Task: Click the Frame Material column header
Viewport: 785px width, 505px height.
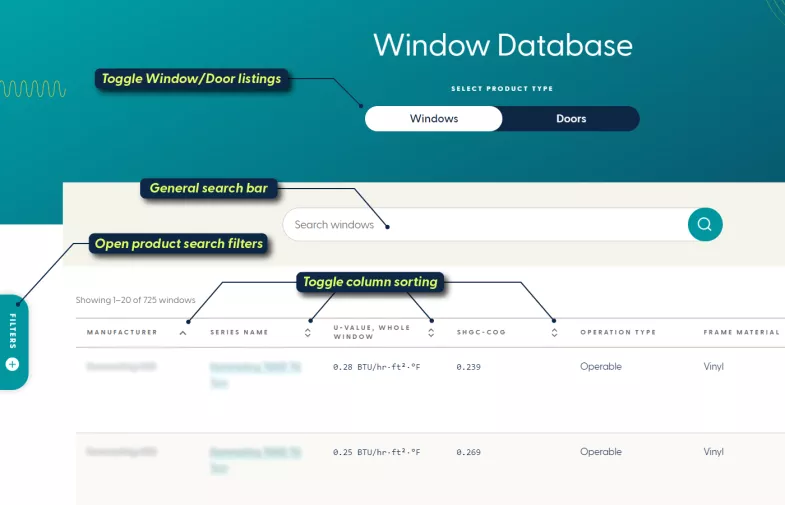Action: coord(739,333)
